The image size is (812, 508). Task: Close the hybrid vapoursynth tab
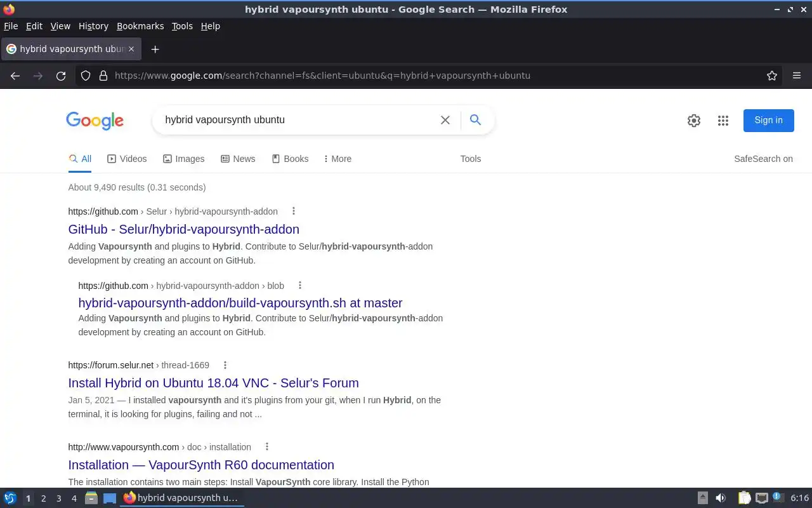coord(131,49)
